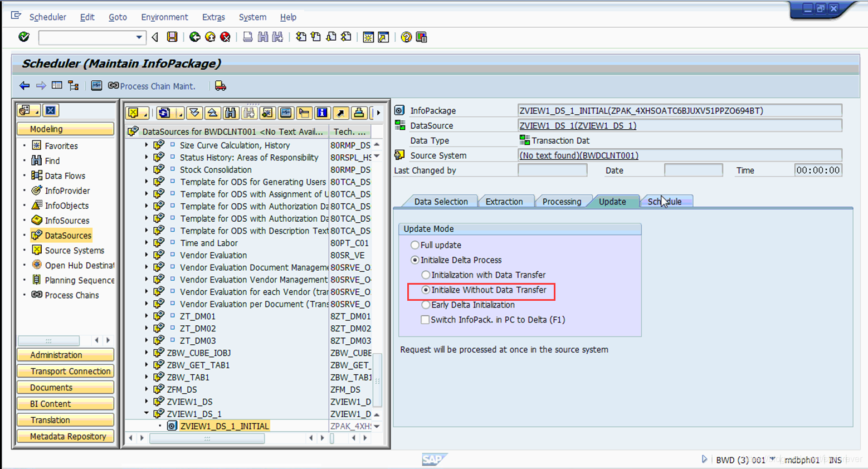Click the blue Information icon in tree toolbar
The width and height of the screenshot is (868, 469).
[x=322, y=113]
